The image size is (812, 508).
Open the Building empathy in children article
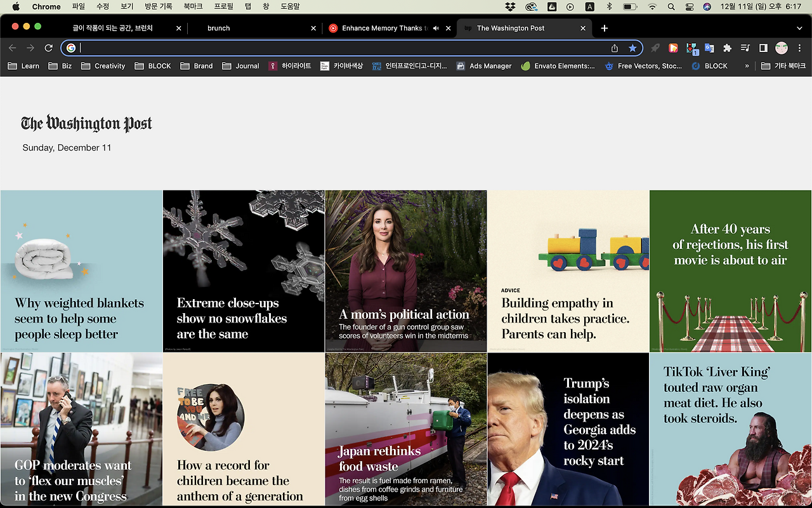pos(568,271)
